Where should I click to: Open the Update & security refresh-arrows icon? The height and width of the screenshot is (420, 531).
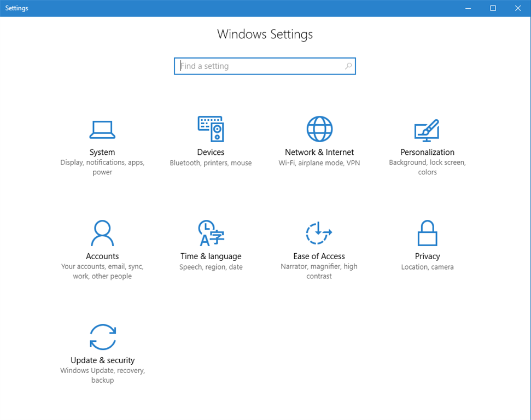[102, 337]
